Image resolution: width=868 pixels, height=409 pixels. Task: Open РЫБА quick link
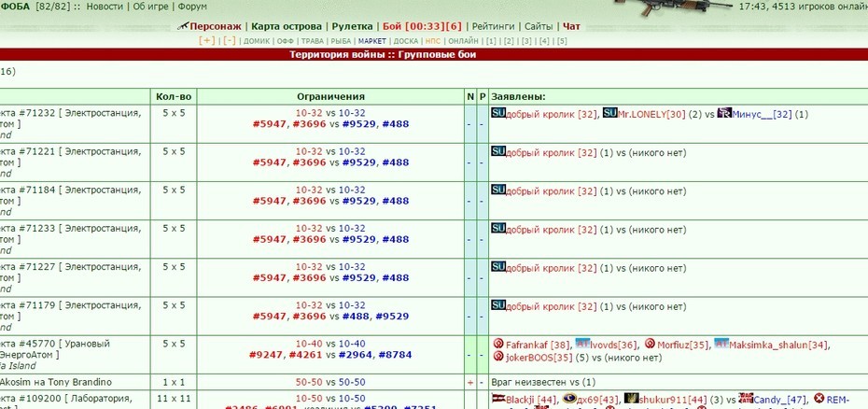click(x=341, y=41)
